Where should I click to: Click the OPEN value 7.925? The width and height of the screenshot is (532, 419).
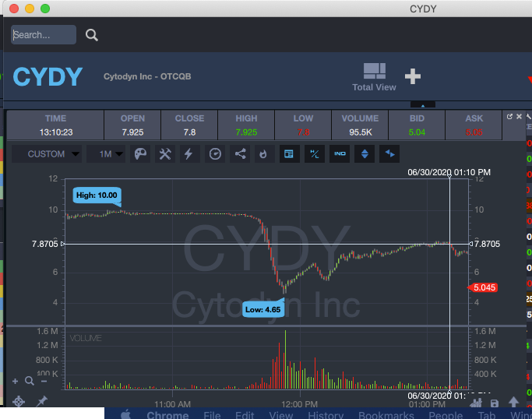point(132,132)
